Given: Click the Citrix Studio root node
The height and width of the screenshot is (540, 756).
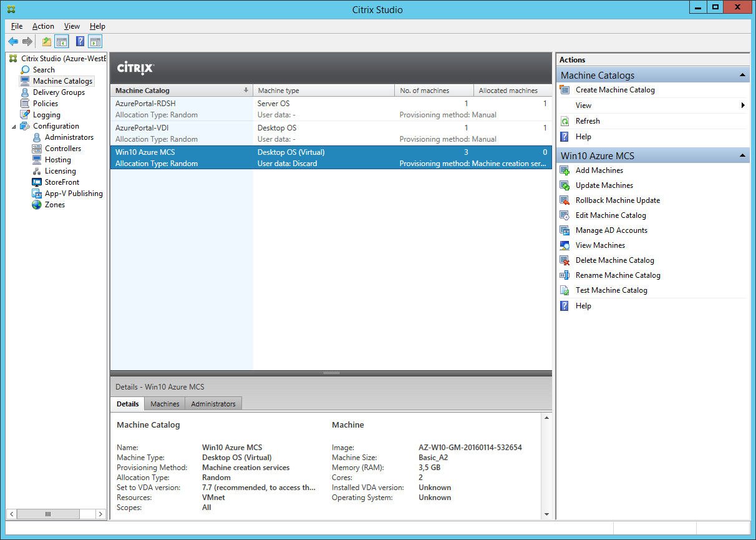Looking at the screenshot, I should click(x=64, y=59).
